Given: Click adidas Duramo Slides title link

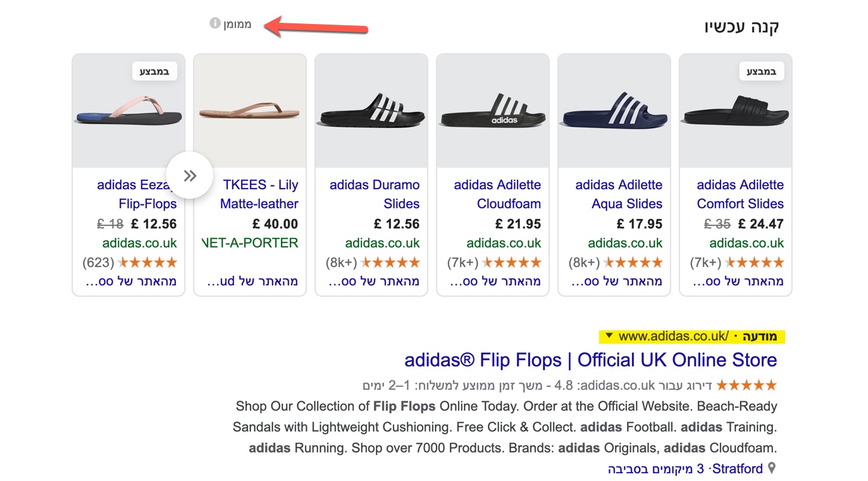Looking at the screenshot, I should [375, 194].
